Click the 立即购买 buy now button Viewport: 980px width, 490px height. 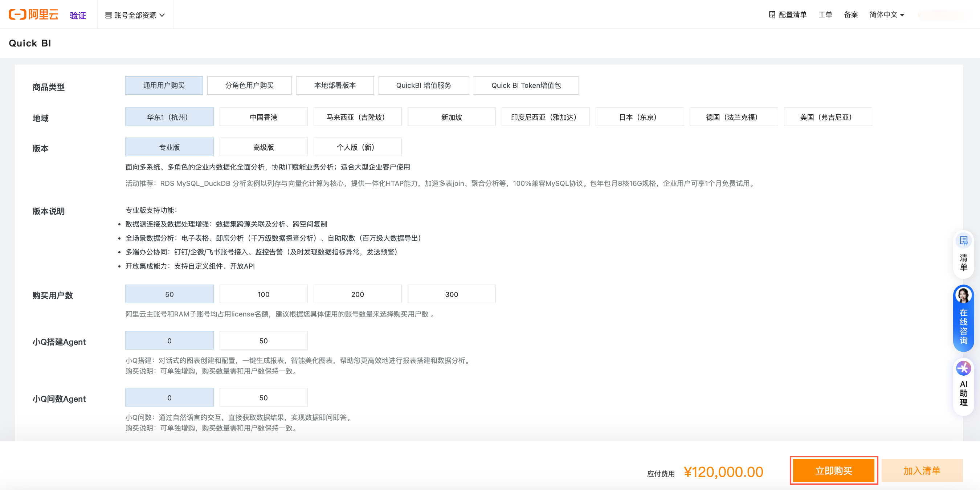833,471
